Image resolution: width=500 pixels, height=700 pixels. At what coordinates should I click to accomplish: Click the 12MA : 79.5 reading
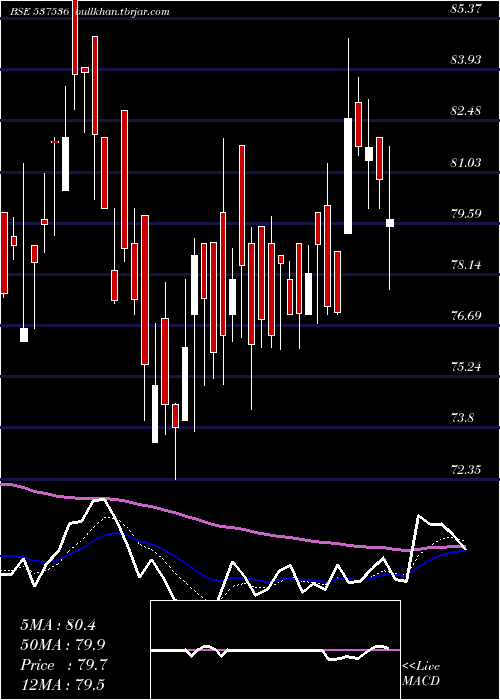[62, 685]
